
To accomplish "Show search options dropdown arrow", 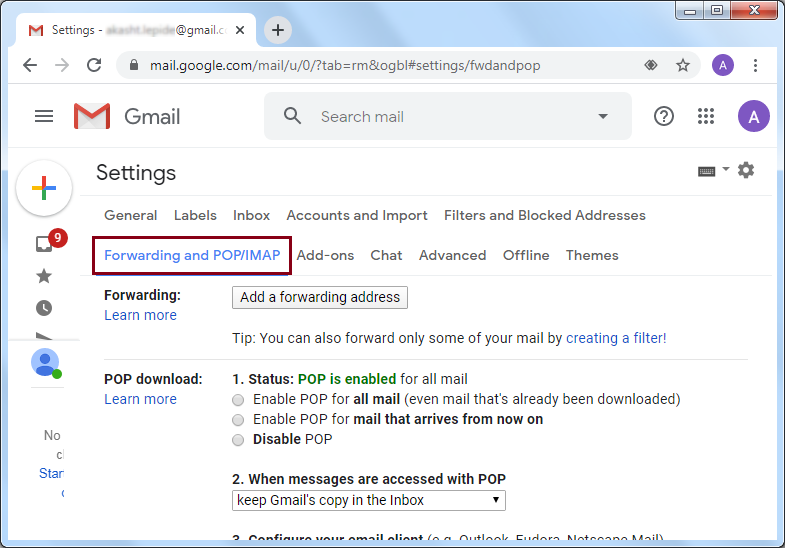I will 603,116.
